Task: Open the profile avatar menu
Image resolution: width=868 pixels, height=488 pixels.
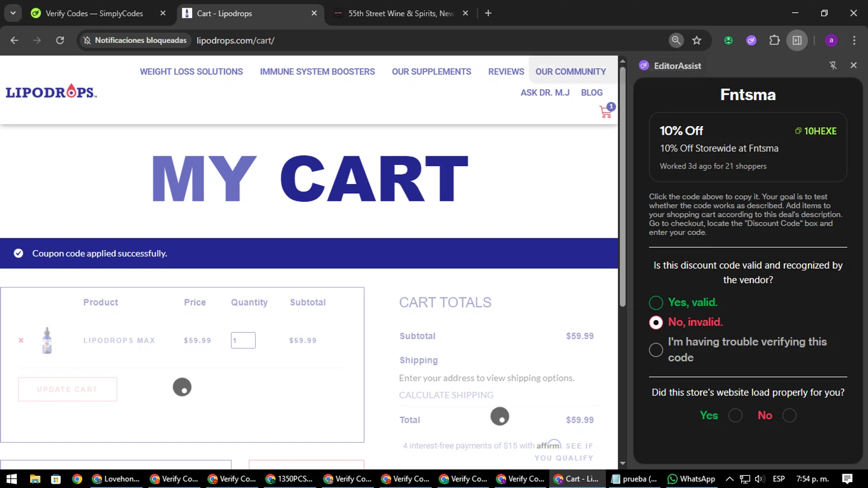Action: [x=832, y=41]
